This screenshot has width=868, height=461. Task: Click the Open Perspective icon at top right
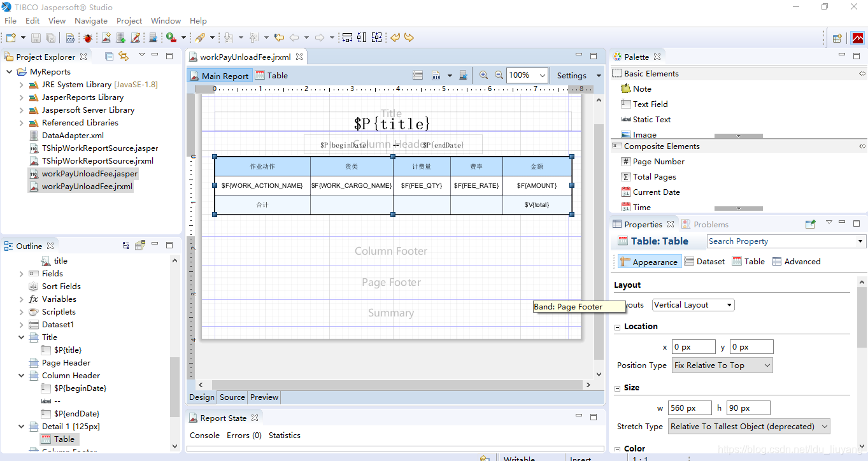tap(837, 38)
